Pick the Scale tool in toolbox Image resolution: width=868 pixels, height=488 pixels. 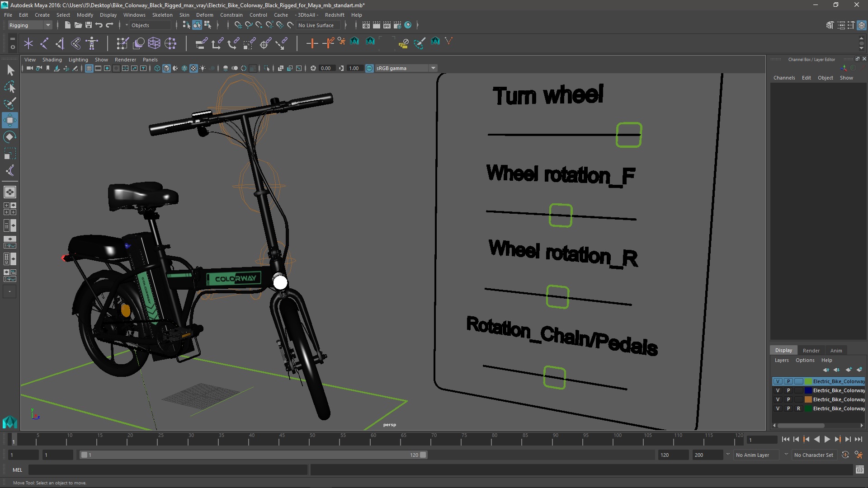(x=10, y=154)
